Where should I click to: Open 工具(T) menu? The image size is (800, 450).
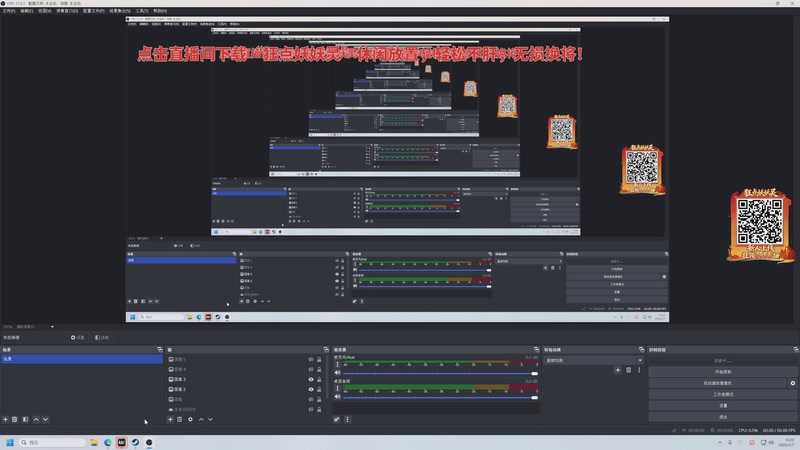coord(141,11)
